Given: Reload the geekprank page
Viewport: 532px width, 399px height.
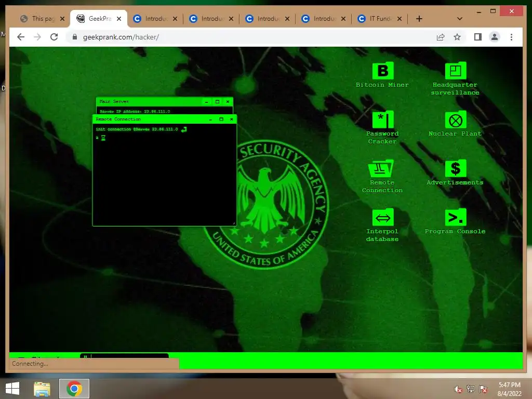Looking at the screenshot, I should click(x=54, y=37).
